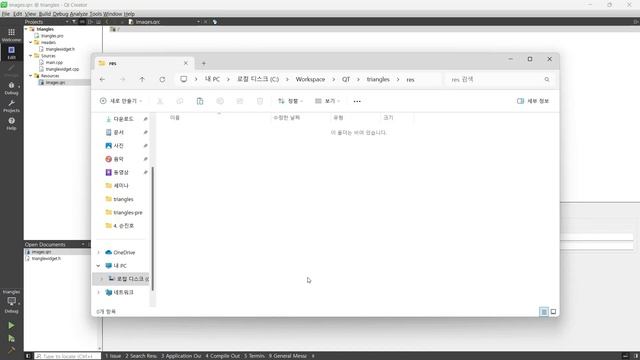This screenshot has height=360, width=640.
Task: Open the 5 Terminal output pane
Action: [x=254, y=356]
